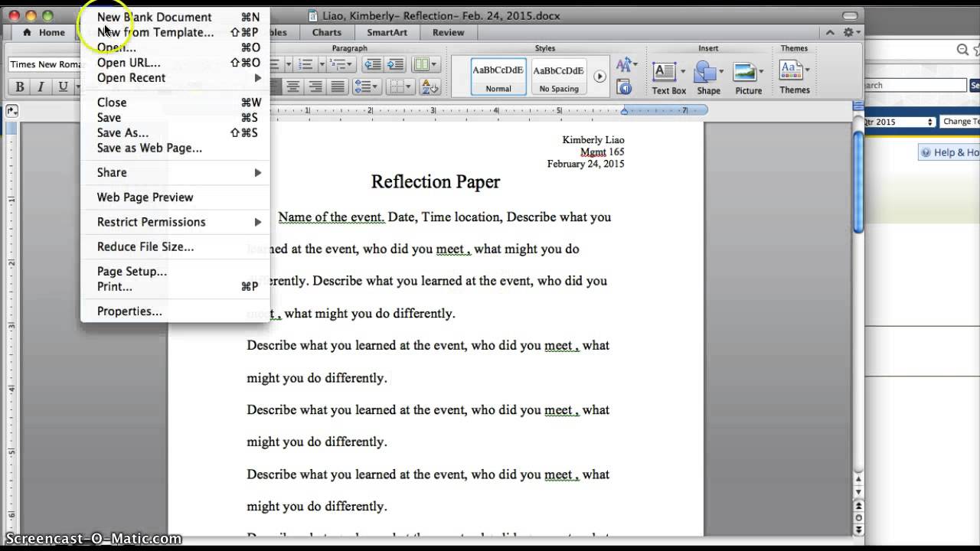
Task: Click the Picture insert icon
Action: [x=748, y=78]
